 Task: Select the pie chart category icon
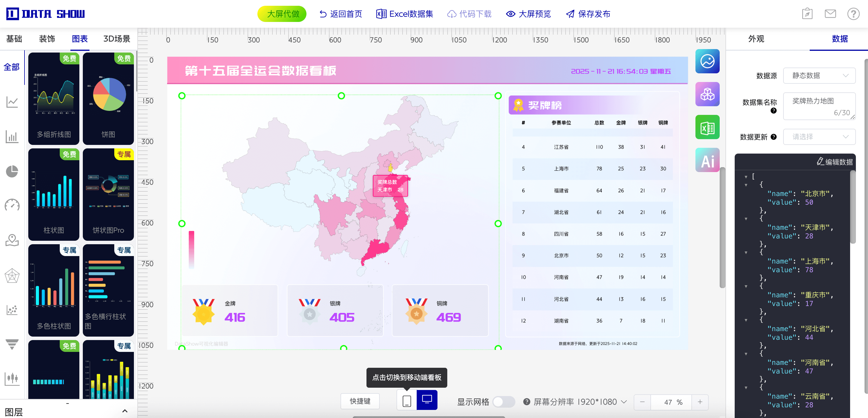pyautogui.click(x=12, y=171)
